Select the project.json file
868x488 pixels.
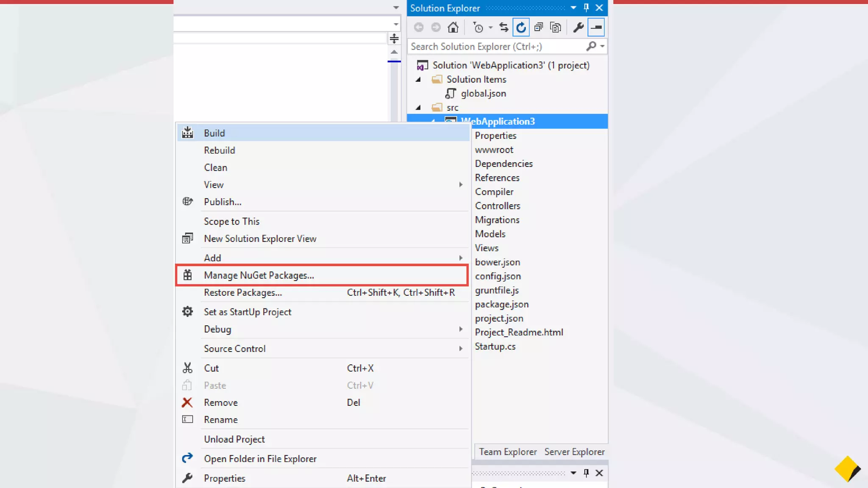click(499, 319)
